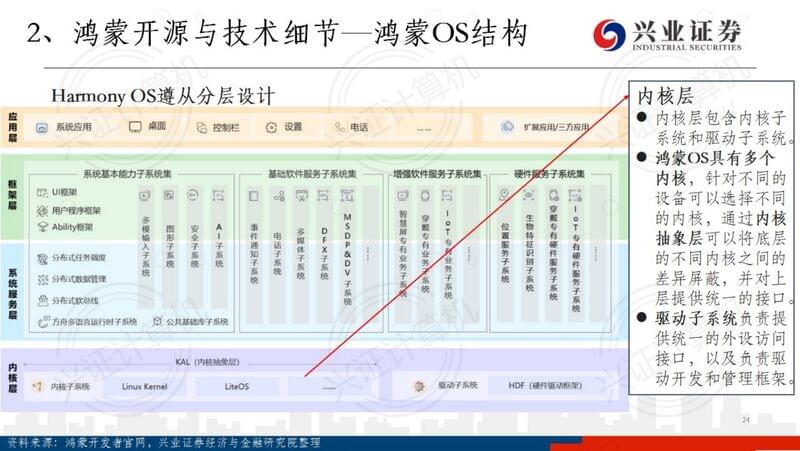Select the 系统基本能力子系统集 header
Viewport: 800px width, 451px height.
[x=128, y=174]
